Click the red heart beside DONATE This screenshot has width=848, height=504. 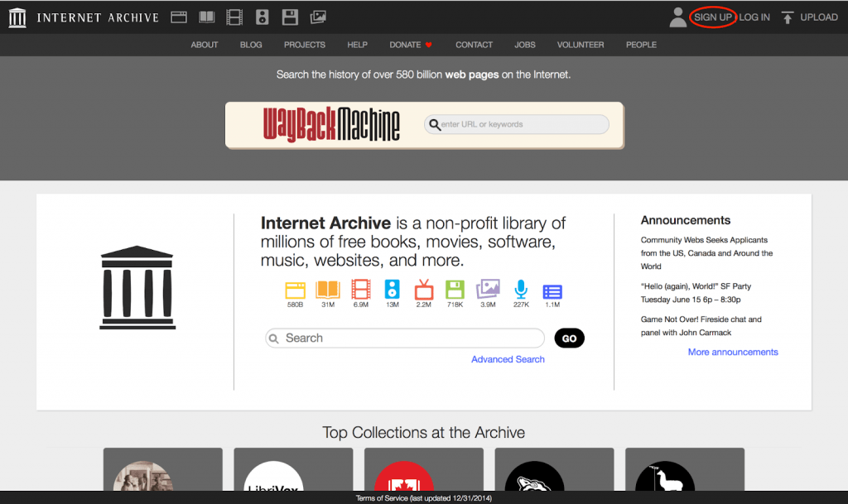point(428,45)
